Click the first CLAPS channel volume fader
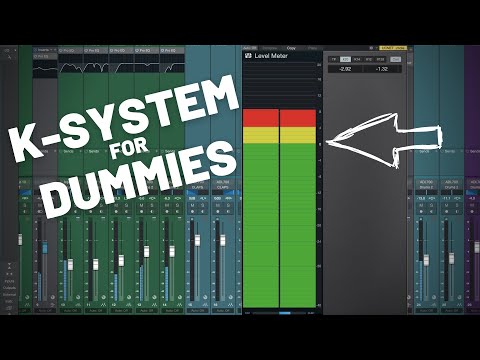 197,240
